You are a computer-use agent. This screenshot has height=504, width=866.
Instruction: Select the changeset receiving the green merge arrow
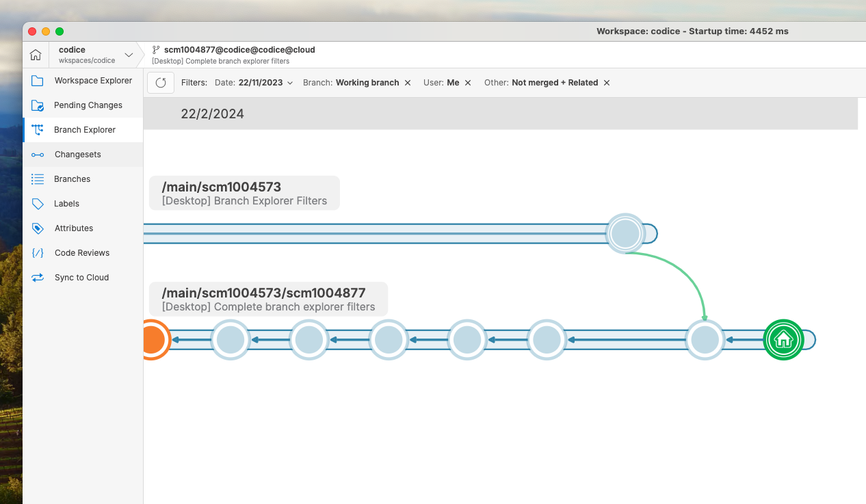point(705,339)
